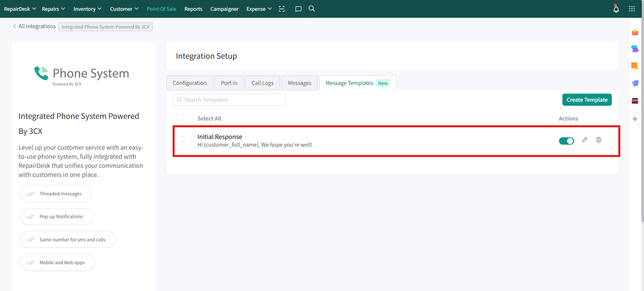Click the Threaded messages feature pill

click(56, 194)
